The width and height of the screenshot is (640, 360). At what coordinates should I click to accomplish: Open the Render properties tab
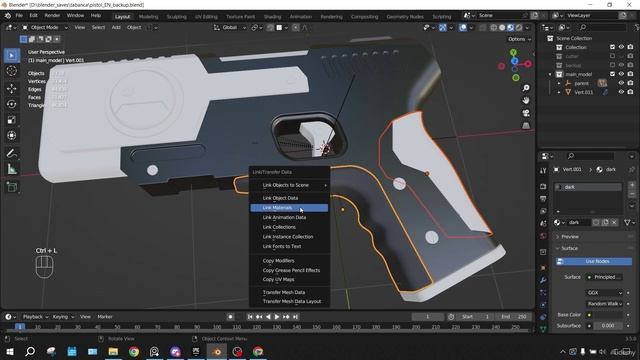pyautogui.click(x=543, y=186)
